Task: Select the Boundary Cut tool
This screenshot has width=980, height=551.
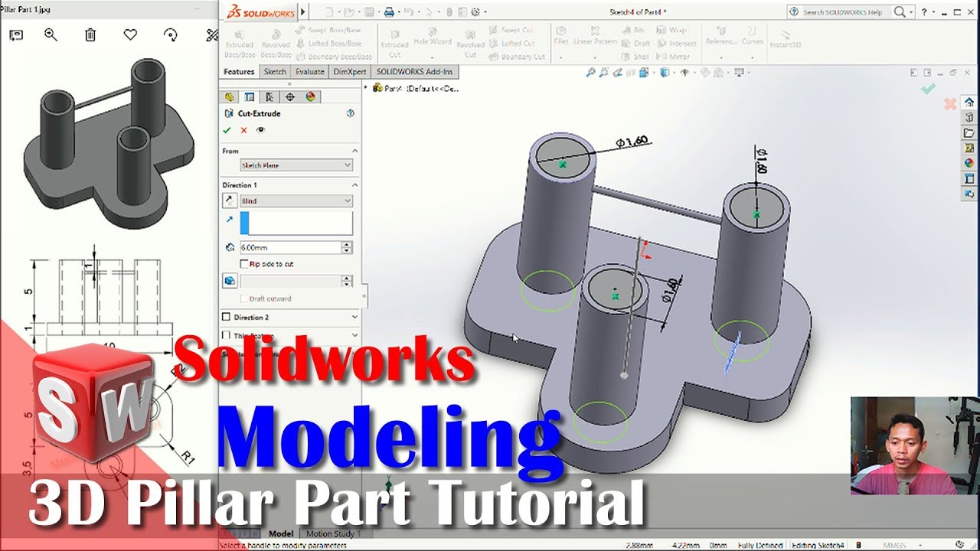Action: (517, 57)
